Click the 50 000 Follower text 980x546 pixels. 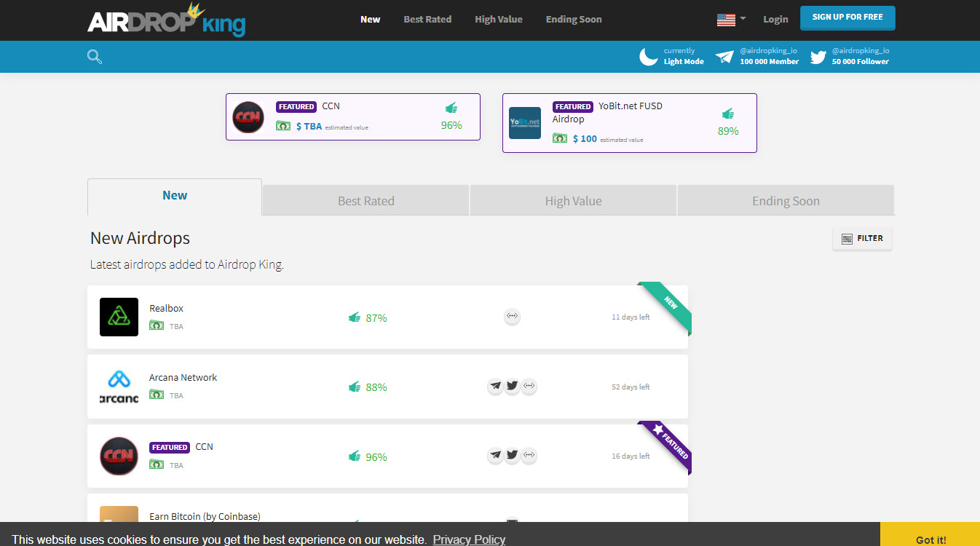coord(860,62)
